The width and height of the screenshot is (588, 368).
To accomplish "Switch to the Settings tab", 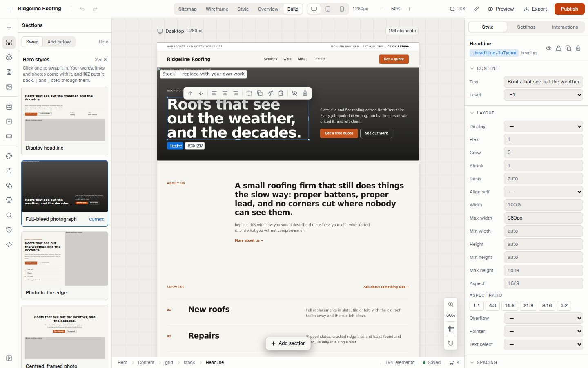I will (526, 27).
